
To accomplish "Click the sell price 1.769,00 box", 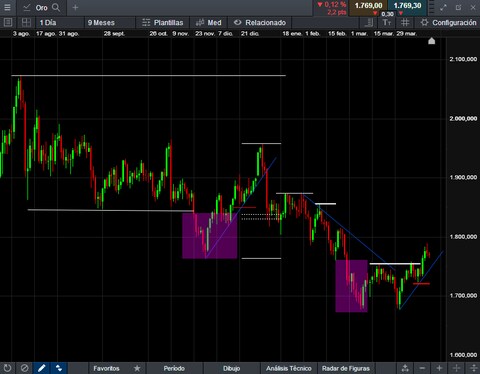I will pos(368,6).
